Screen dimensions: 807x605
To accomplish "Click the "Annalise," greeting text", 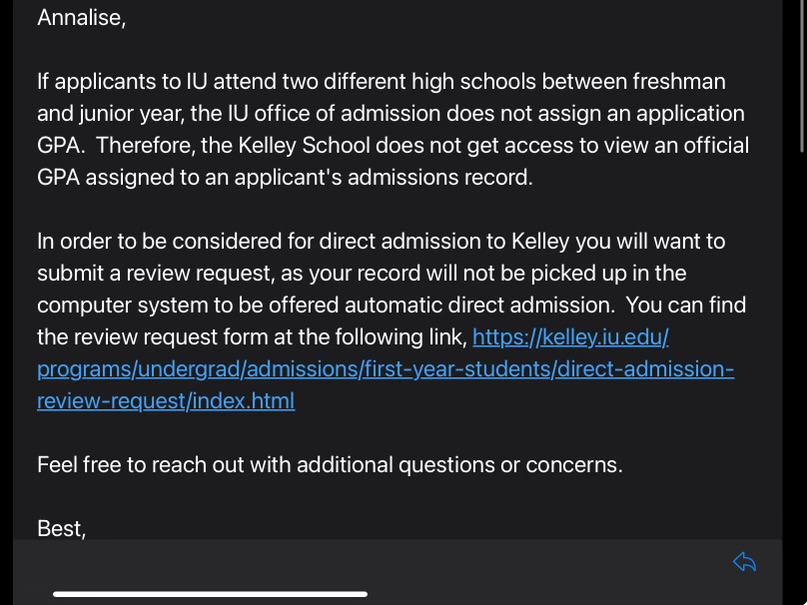I will 81,18.
